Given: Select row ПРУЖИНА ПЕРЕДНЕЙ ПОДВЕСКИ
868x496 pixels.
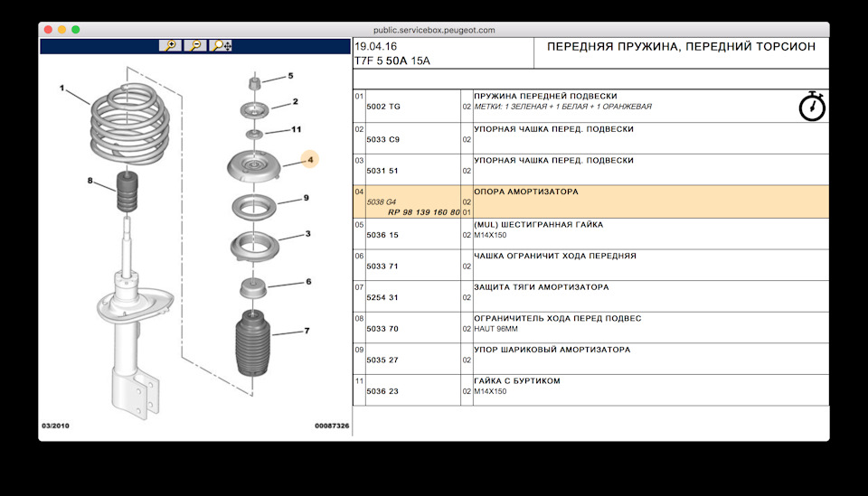Looking at the screenshot, I should pos(590,107).
